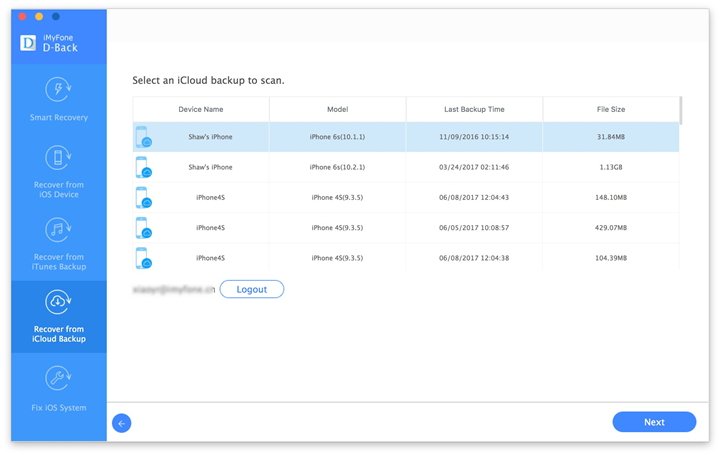
Task: Close the window with red button
Action: [22, 17]
